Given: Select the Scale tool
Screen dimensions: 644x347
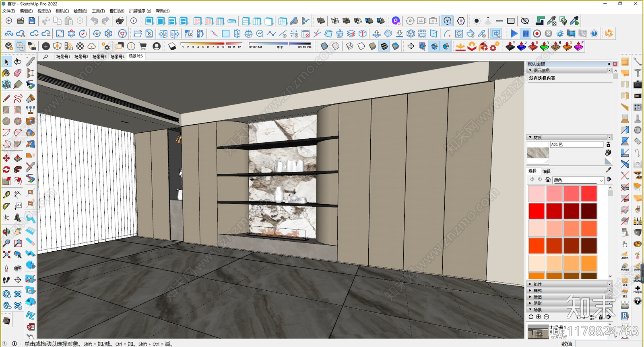Looking at the screenshot, I should [6, 181].
